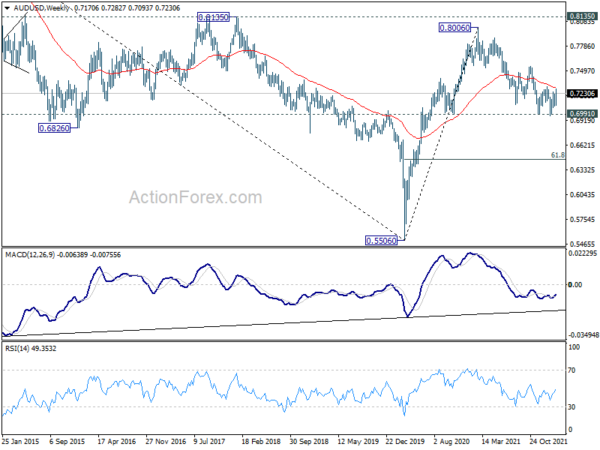Click the AUDUSD,Weekly title text
Image resolution: width=600 pixels, height=450 pixels.
[x=41, y=8]
